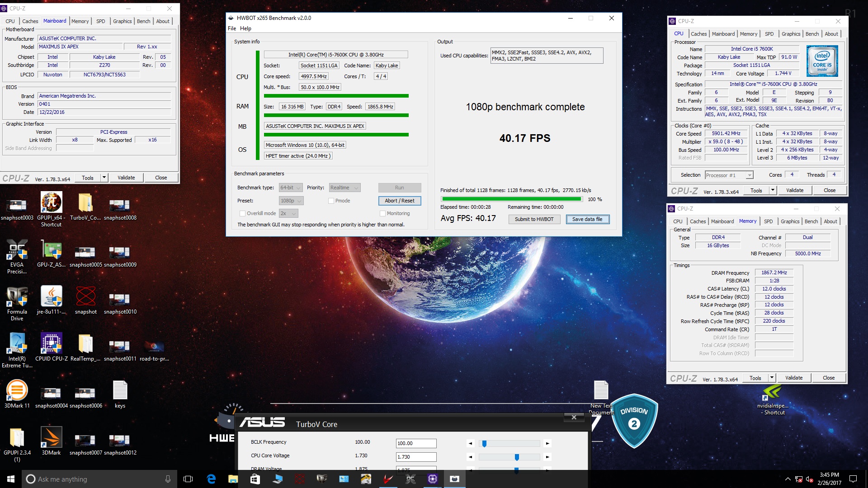Open Help menu in HWBOT x265
The image size is (868, 488).
point(245,28)
